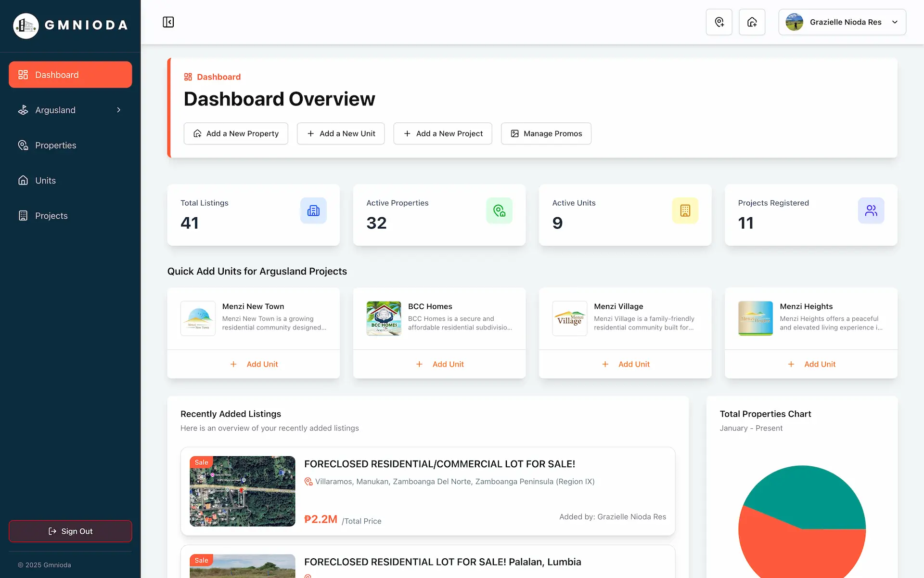Add Unit to Menzi New Town
The width and height of the screenshot is (924, 578).
click(x=254, y=364)
